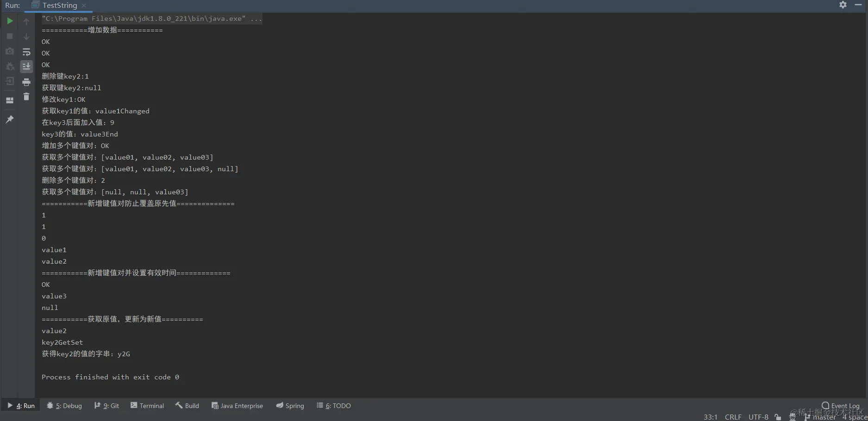The image size is (868, 421).
Task: Click the output line '删除键key2:1'
Action: pos(65,76)
